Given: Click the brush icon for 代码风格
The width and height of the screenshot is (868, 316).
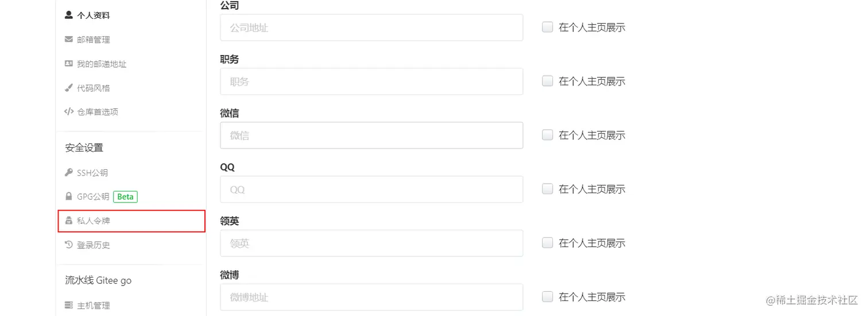Looking at the screenshot, I should [69, 88].
